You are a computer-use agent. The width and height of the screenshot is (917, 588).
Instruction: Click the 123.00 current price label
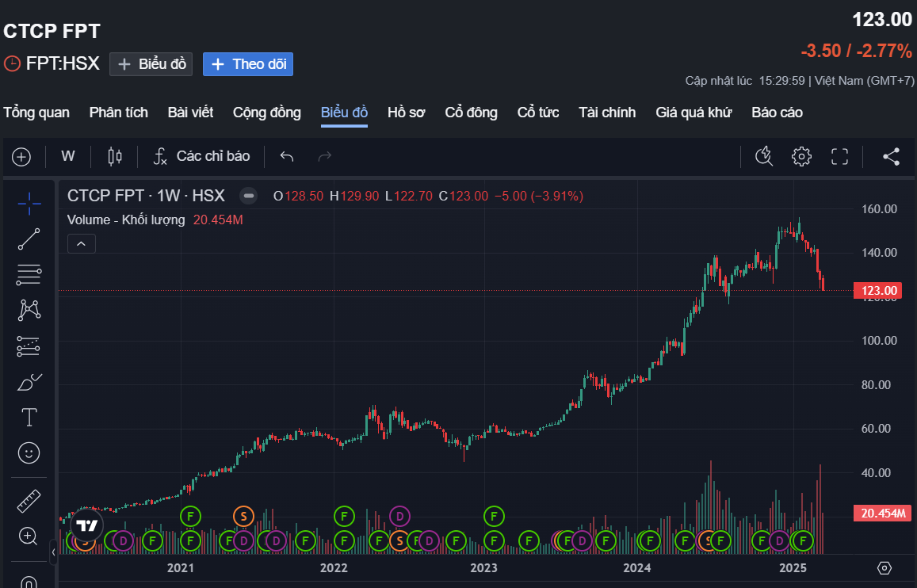point(876,291)
